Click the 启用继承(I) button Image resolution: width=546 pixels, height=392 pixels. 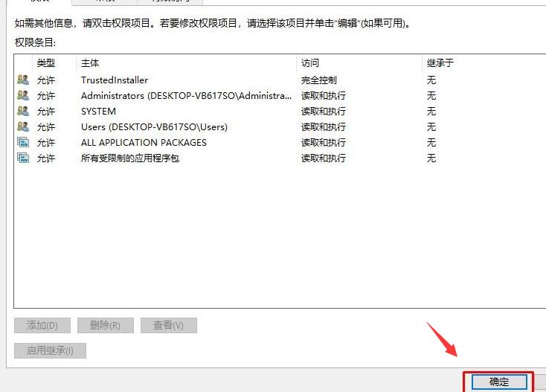pyautogui.click(x=50, y=350)
